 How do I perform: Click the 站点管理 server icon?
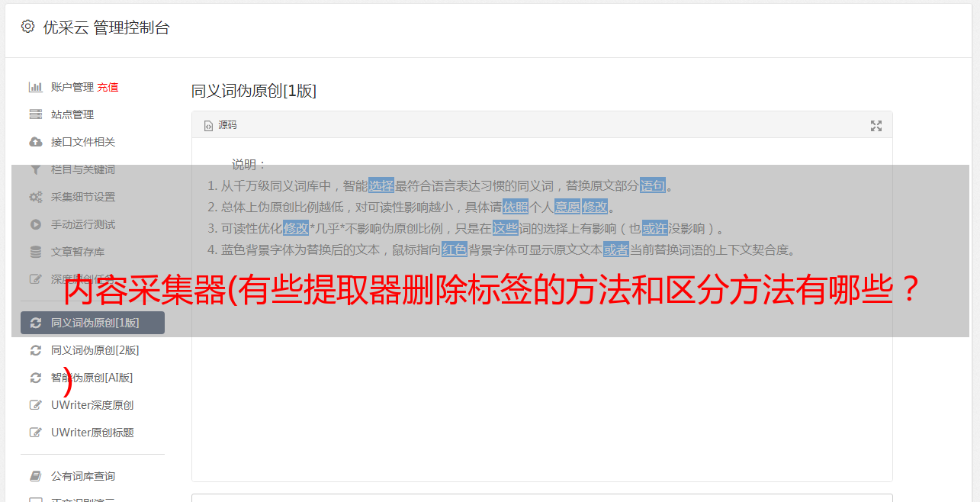tap(35, 114)
